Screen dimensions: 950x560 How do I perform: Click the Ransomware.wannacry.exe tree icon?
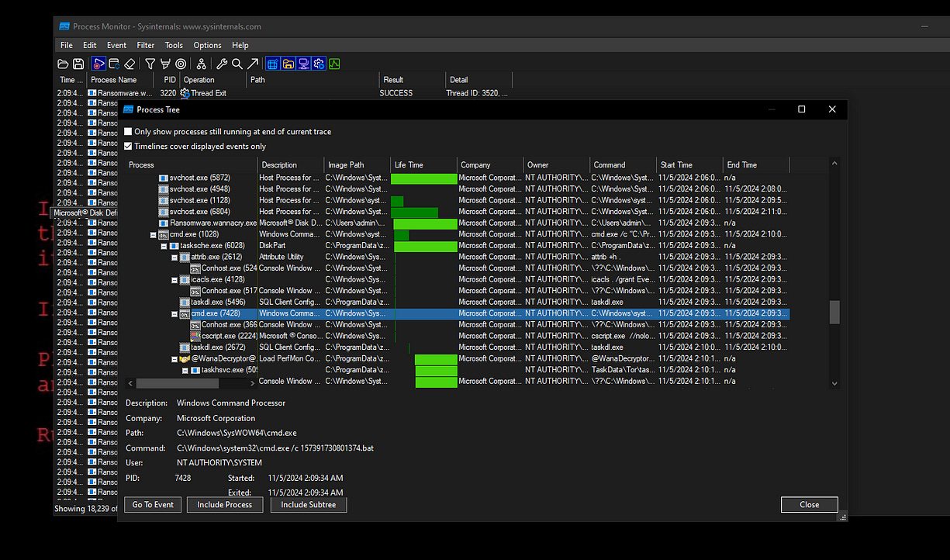pos(164,223)
